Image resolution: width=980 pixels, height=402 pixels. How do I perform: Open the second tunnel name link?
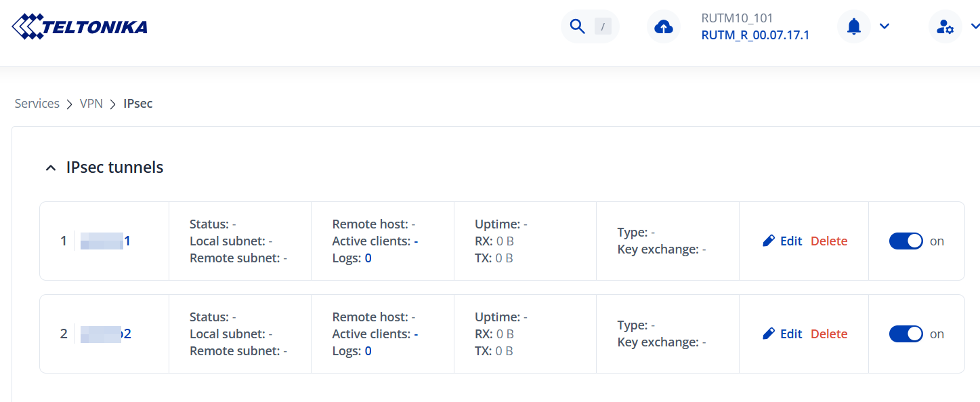[x=106, y=334]
